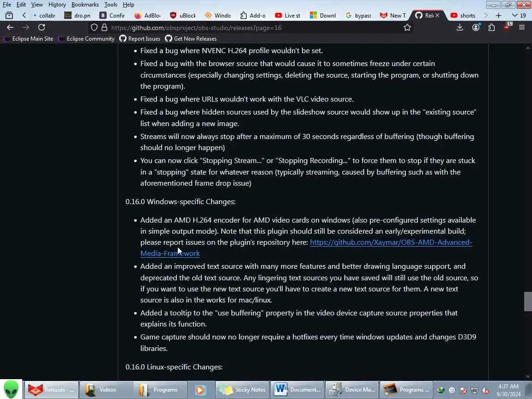The height and width of the screenshot is (399, 532).
Task: Open the Edit menu
Action: click(x=21, y=5)
